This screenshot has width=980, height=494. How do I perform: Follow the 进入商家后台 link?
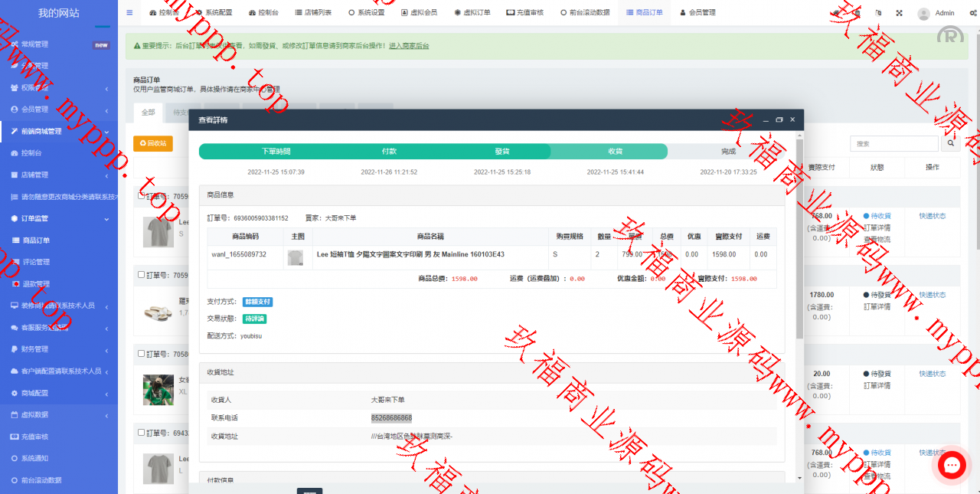pyautogui.click(x=409, y=46)
